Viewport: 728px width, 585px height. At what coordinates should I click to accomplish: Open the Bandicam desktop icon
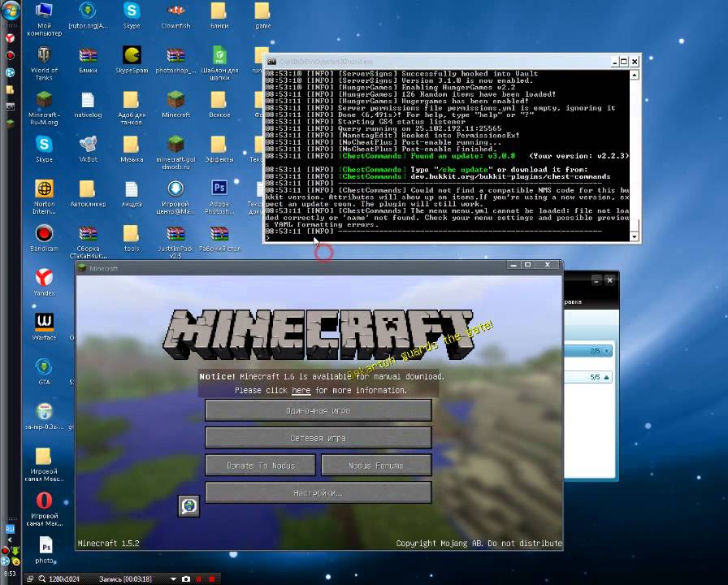click(x=44, y=238)
